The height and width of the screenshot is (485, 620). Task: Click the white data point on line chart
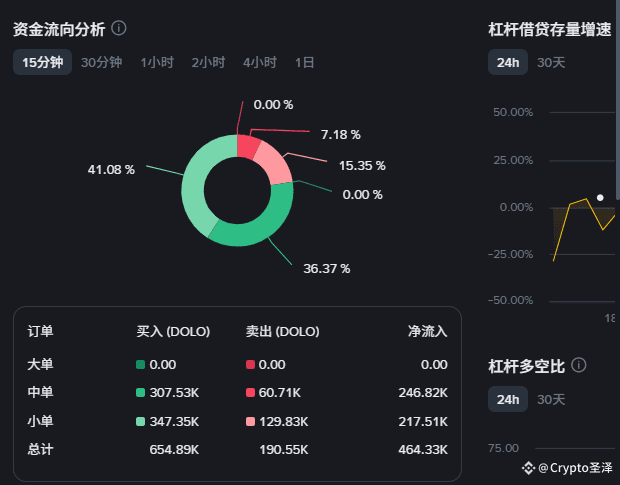(600, 198)
